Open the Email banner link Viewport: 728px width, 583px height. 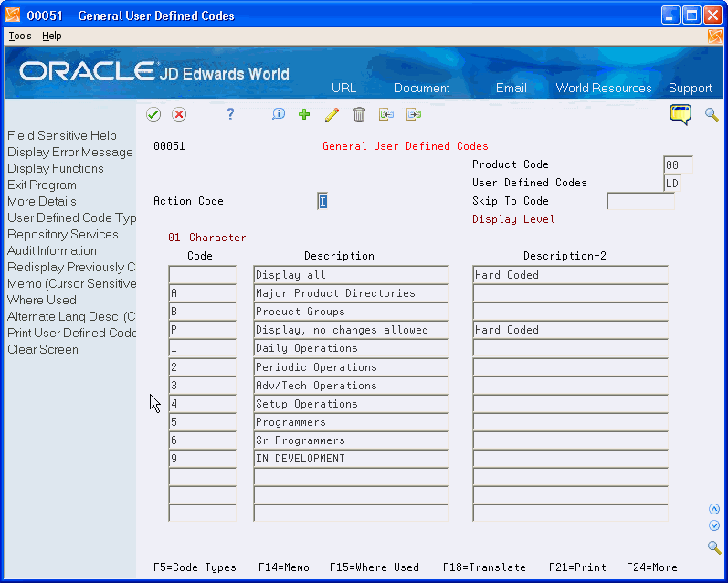click(x=512, y=89)
